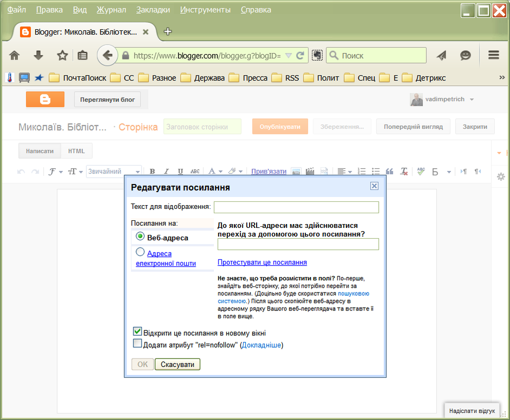Click the text-to-display input field
This screenshot has height=420, width=510.
click(x=296, y=207)
